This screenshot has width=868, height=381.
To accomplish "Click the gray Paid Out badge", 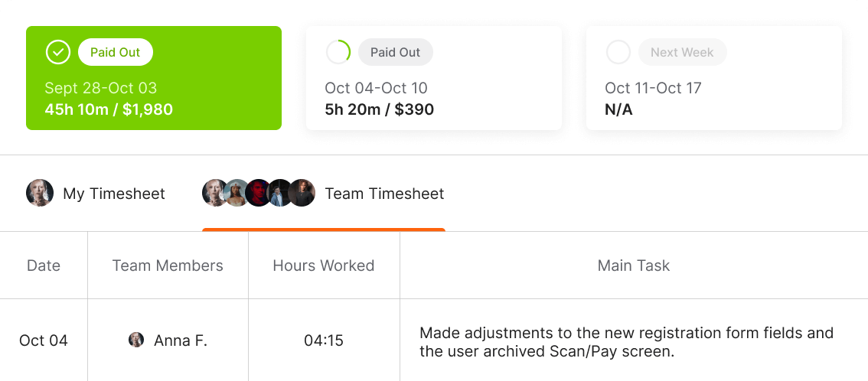I will tap(395, 53).
